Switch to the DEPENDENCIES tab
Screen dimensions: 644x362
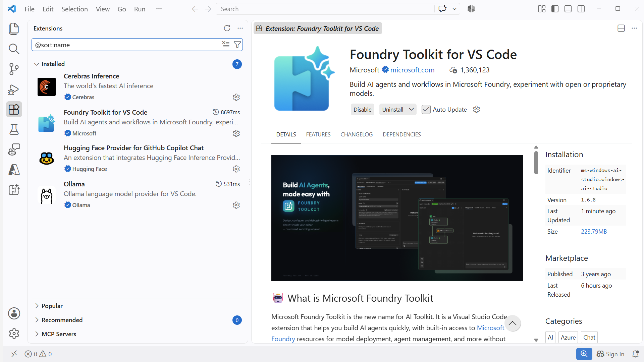coord(402,134)
